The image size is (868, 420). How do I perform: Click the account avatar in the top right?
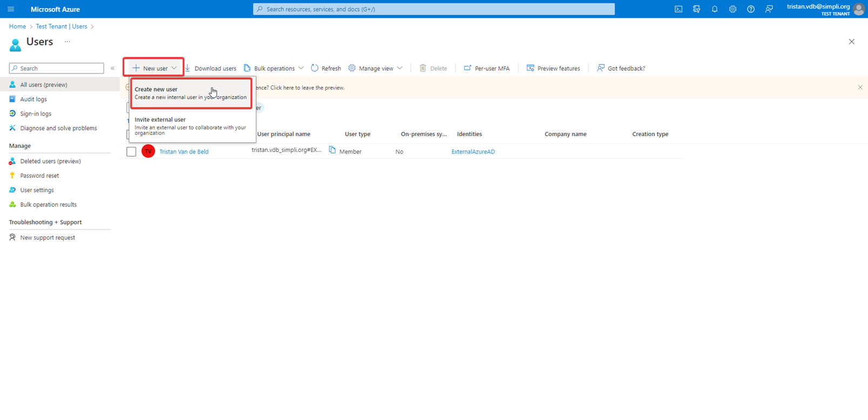[x=859, y=9]
